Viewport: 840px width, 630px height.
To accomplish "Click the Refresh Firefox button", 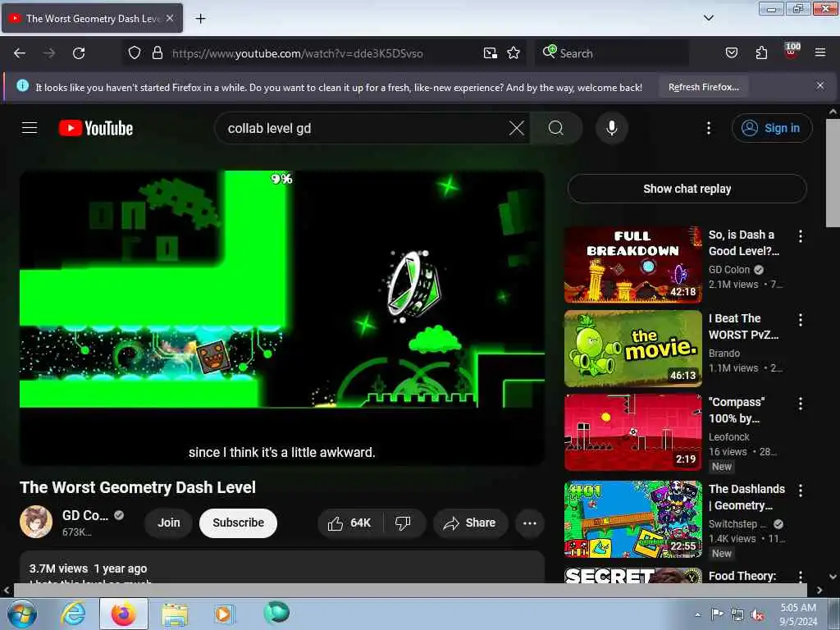I will 703,87.
